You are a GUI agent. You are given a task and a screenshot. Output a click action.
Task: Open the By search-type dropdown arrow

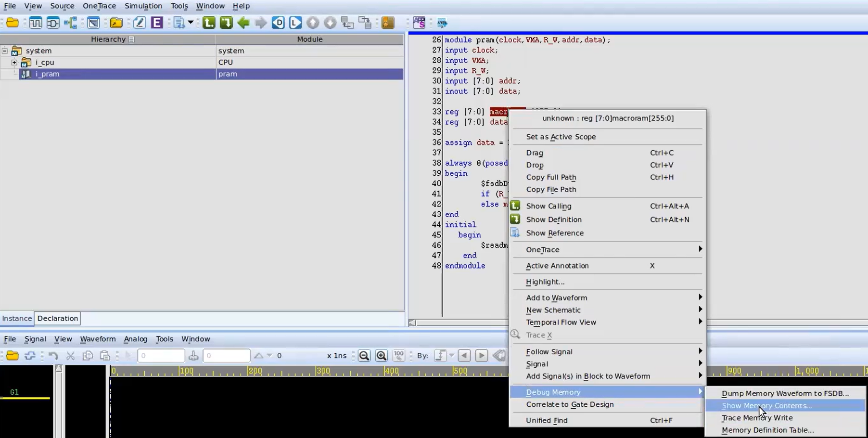(x=451, y=356)
